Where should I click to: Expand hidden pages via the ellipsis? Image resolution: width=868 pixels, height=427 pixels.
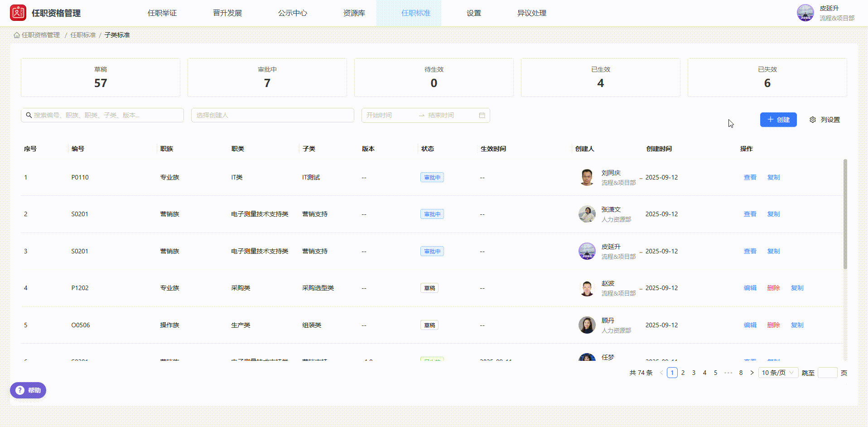[x=728, y=372]
